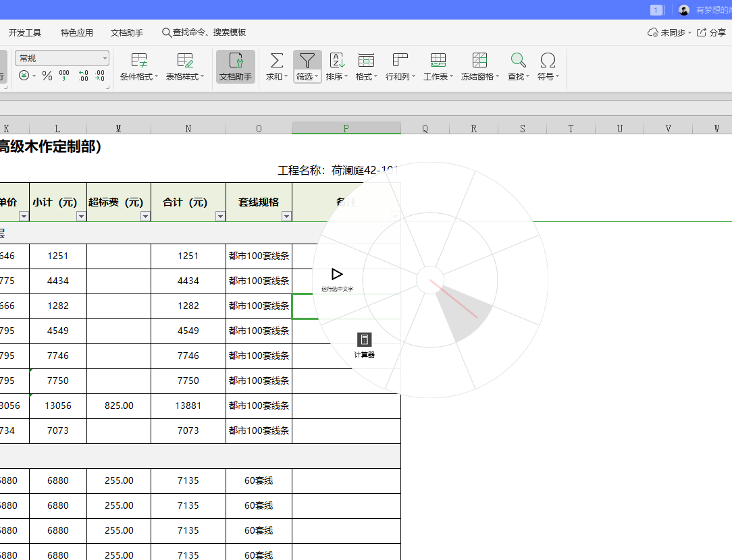Click the window count badge showing 1

pyautogui.click(x=656, y=10)
